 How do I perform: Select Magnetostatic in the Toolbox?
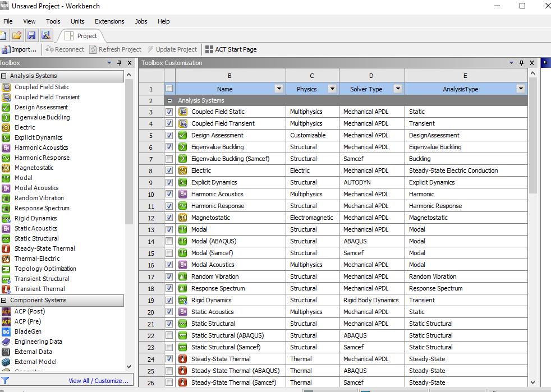click(34, 168)
